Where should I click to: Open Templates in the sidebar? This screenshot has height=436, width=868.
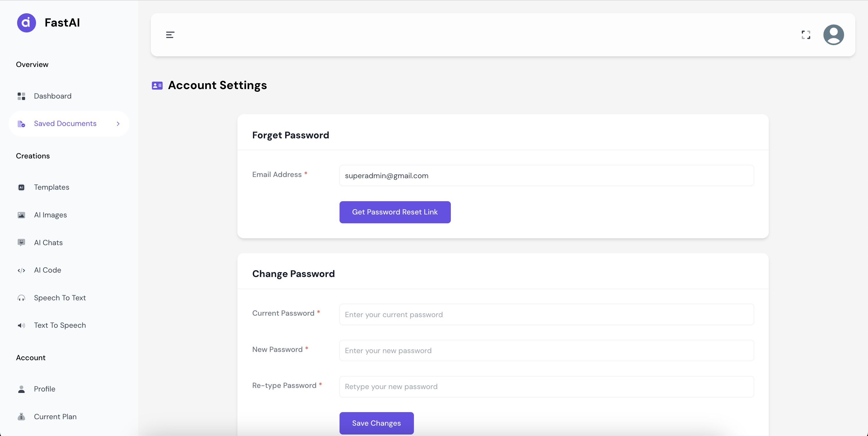[x=51, y=187]
